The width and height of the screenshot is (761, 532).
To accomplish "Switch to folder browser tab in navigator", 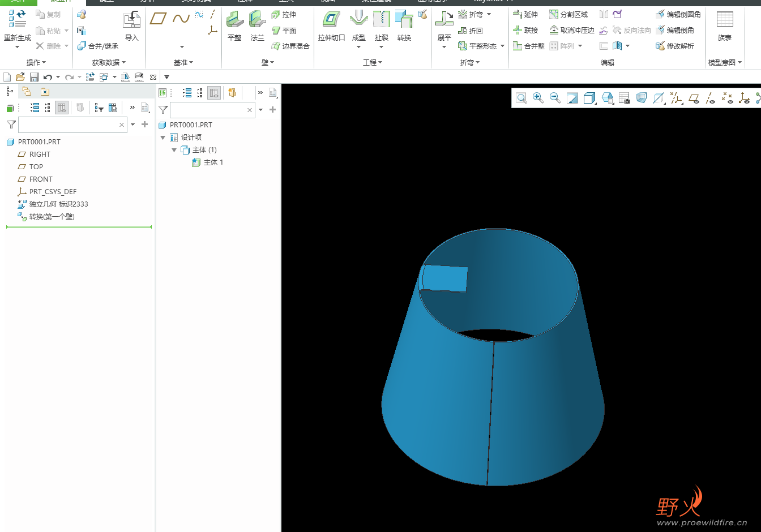I will [27, 91].
